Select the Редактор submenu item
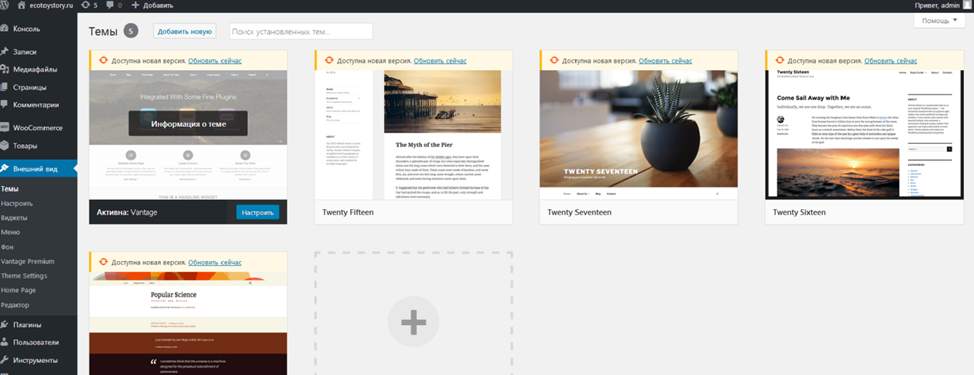The height and width of the screenshot is (375, 974). 16,305
